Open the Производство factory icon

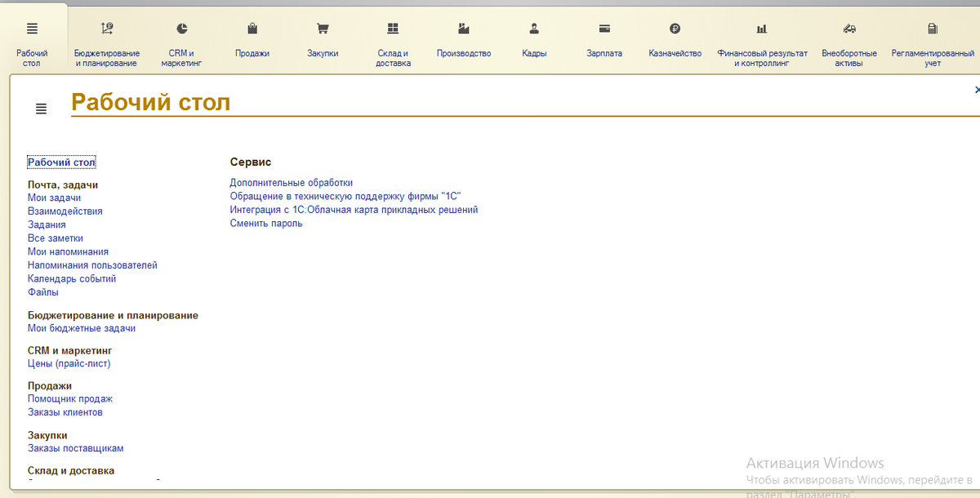(464, 29)
